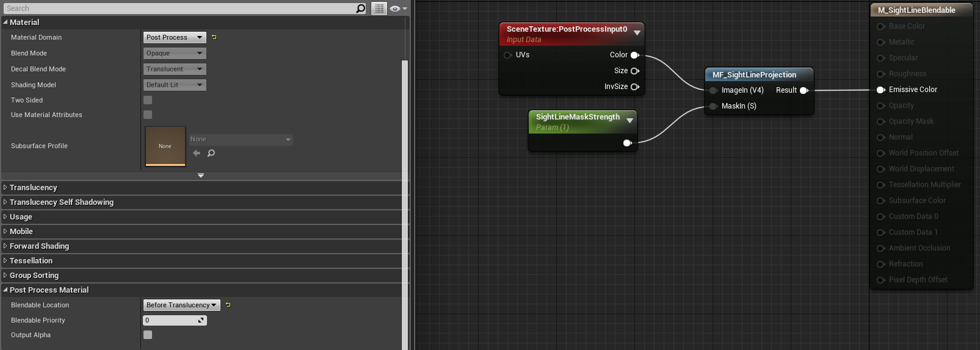Click the Opacity input pin
Viewport: 980px width, 350px height.
pyautogui.click(x=880, y=105)
